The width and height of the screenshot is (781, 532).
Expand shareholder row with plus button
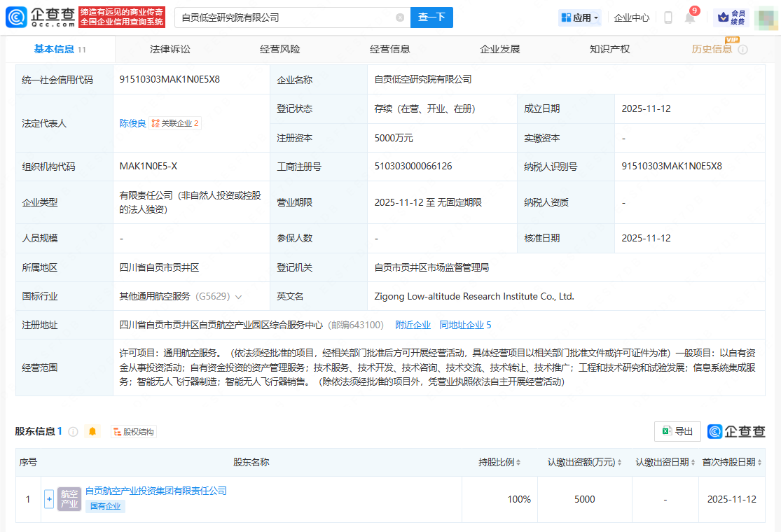click(49, 499)
